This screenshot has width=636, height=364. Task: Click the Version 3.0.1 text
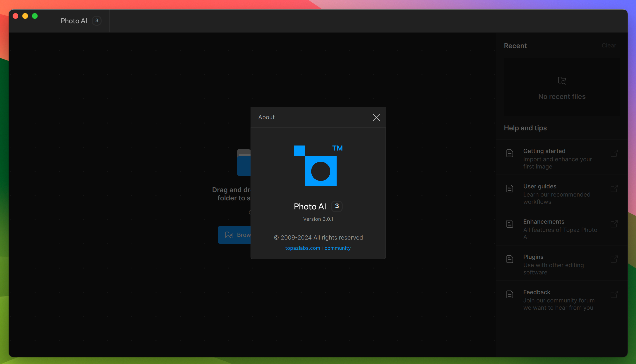[318, 219]
